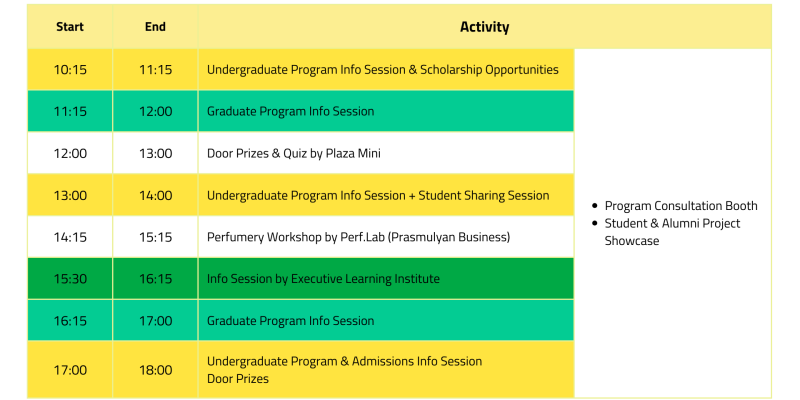Click the End column header
800x400 pixels.
(x=155, y=27)
